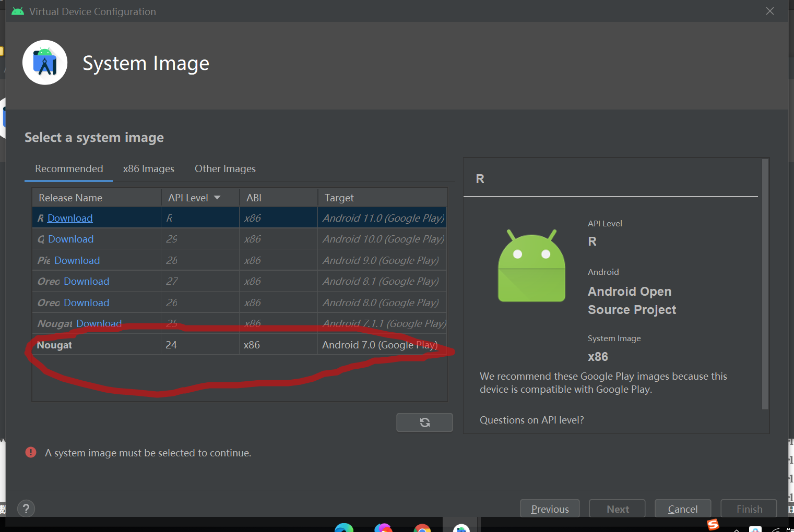Viewport: 794px width, 532px height.
Task: Click the refresh system images button
Action: (x=424, y=422)
